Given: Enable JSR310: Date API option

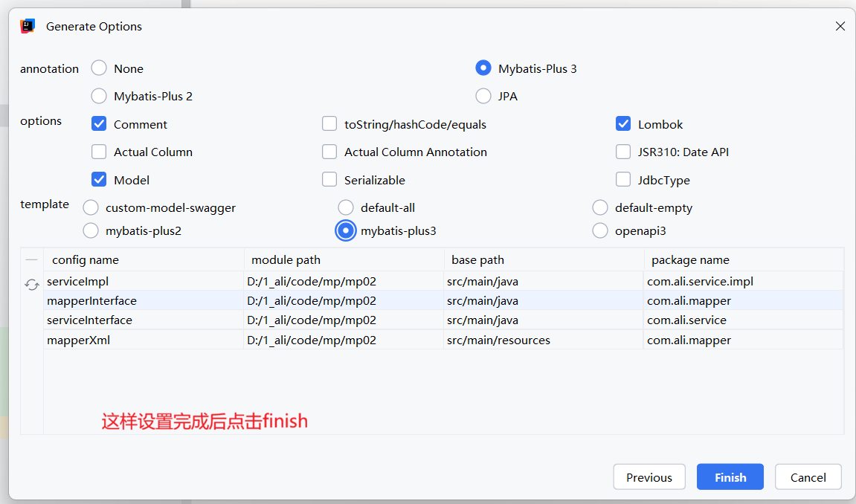Looking at the screenshot, I should pyautogui.click(x=623, y=152).
